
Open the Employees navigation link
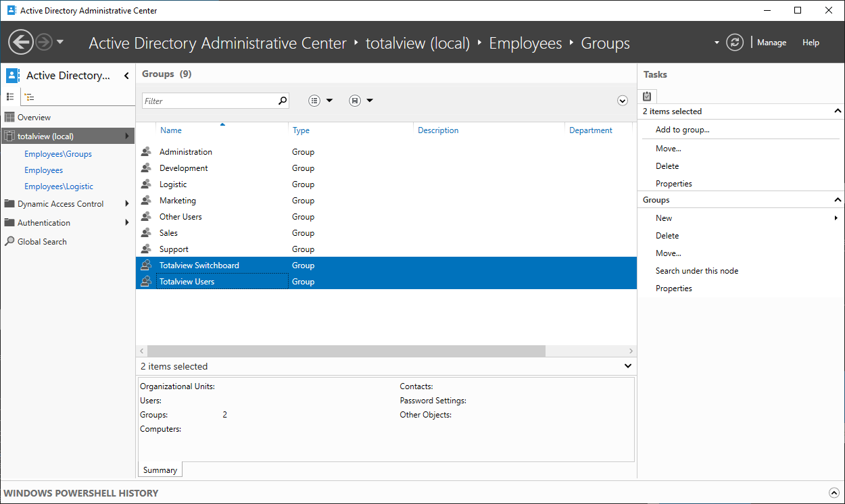(x=43, y=170)
